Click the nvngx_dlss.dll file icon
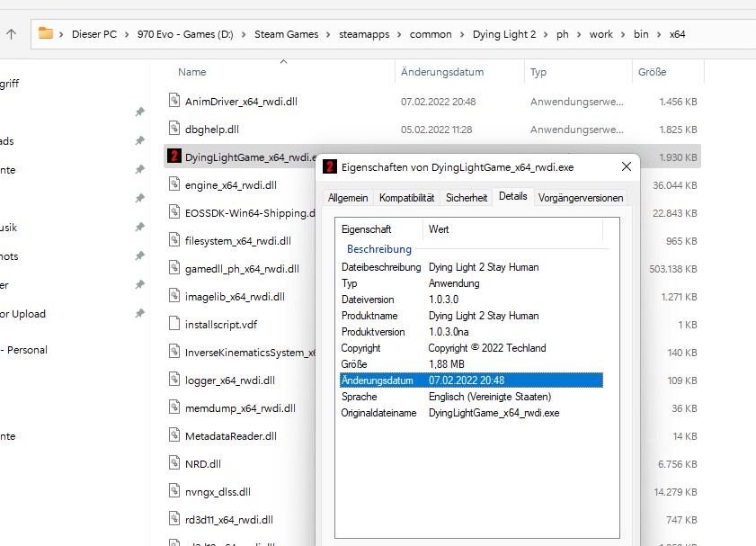This screenshot has height=546, width=756. (x=174, y=490)
